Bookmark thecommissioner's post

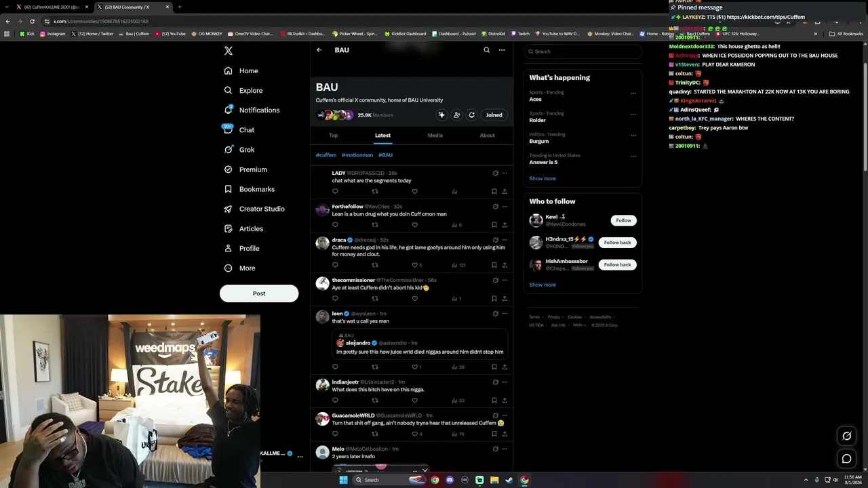point(494,298)
